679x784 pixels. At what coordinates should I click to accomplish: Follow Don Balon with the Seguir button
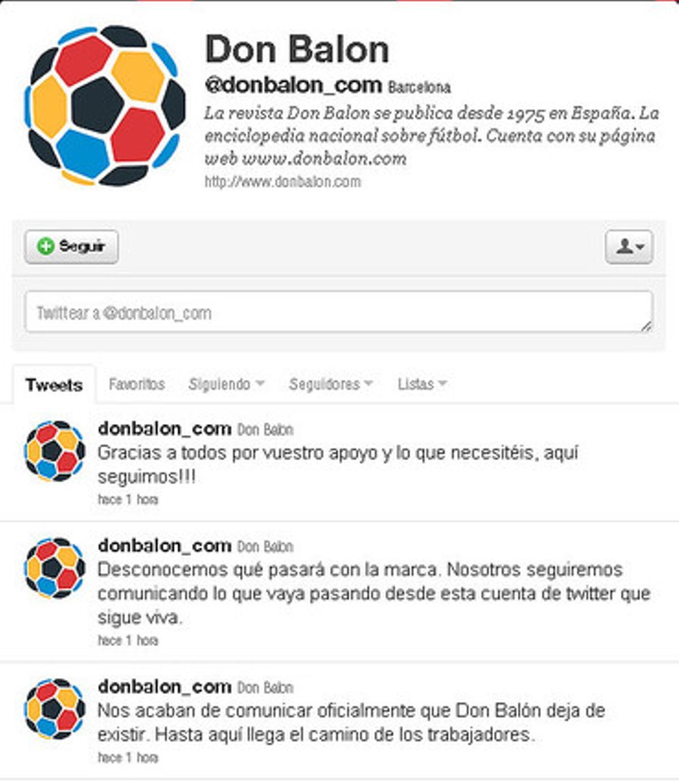click(x=71, y=247)
